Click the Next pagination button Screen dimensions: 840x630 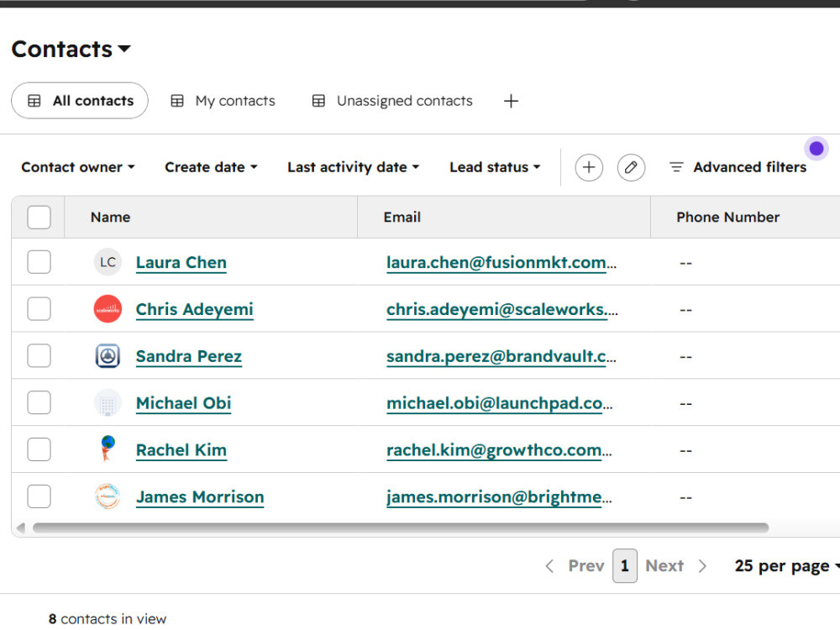[x=676, y=565]
